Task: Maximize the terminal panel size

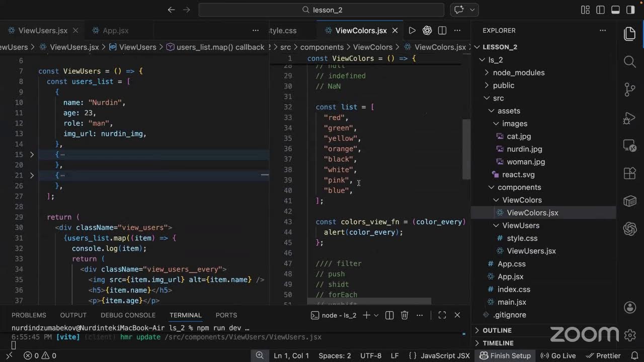Action: click(x=442, y=315)
